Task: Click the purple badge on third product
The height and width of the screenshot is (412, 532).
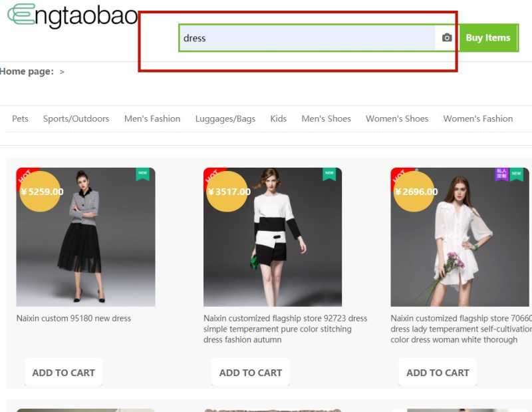Action: 501,174
